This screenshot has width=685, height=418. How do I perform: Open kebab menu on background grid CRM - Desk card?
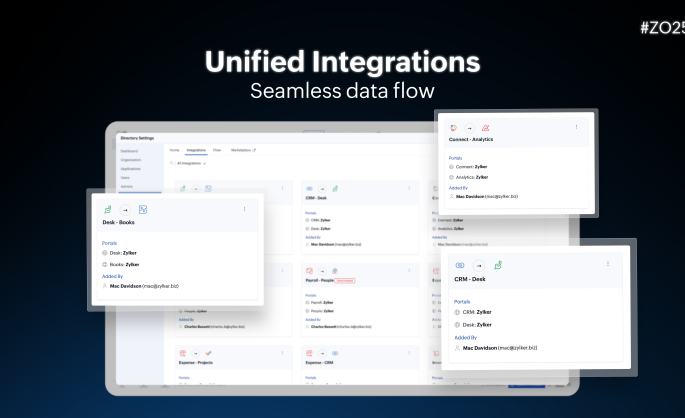pyautogui.click(x=409, y=188)
